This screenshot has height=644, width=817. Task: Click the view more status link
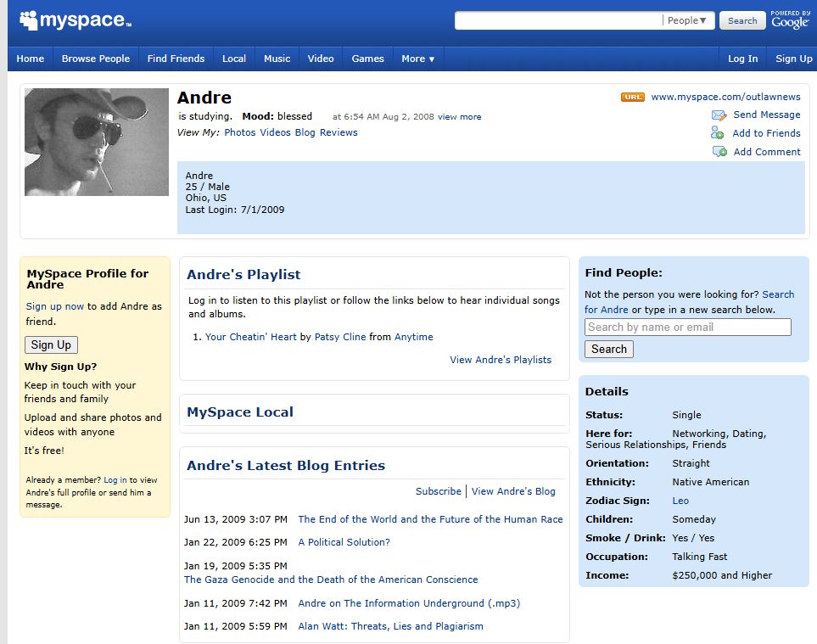click(460, 117)
